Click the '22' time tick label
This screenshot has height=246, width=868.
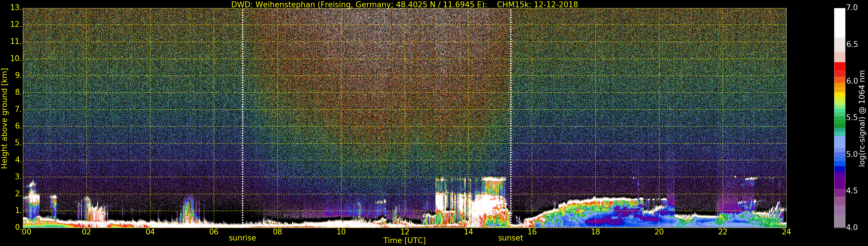point(723,232)
